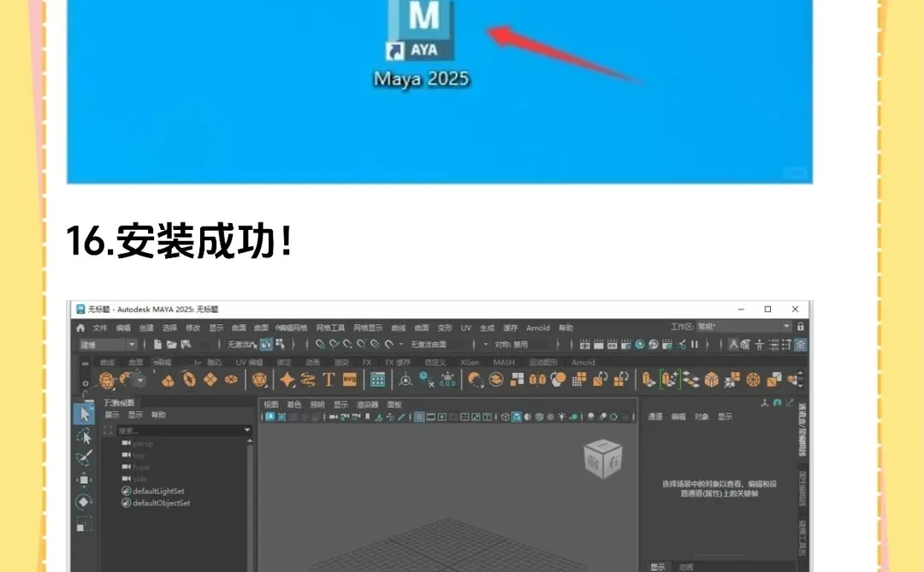Screen dimensions: 924x572
Task: Click the 帮助 menu in the Outliner panel
Action: tap(159, 415)
